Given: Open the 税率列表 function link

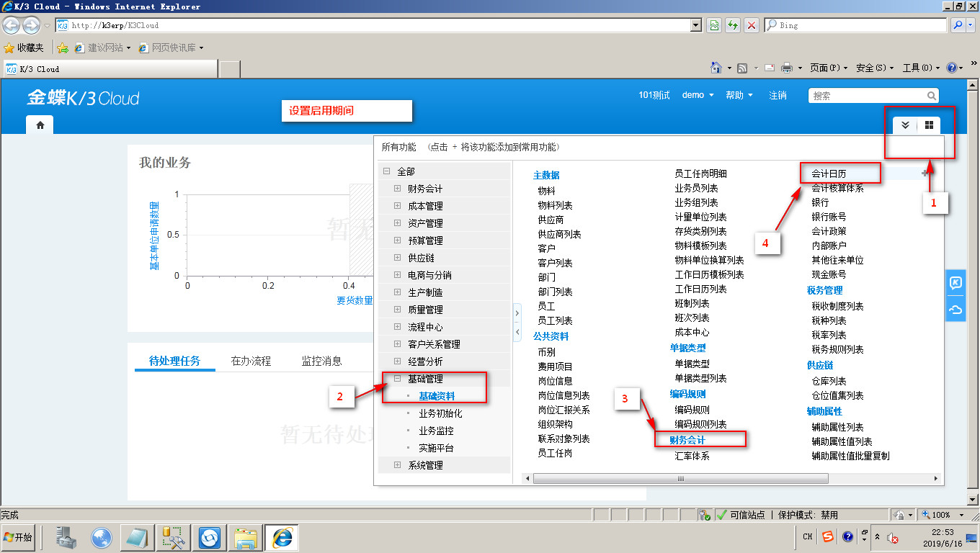Looking at the screenshot, I should pyautogui.click(x=829, y=335).
